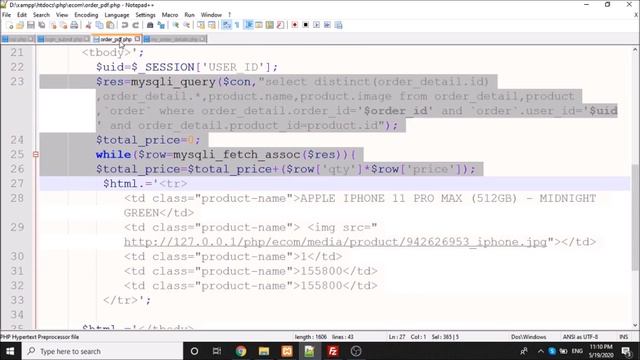The height and width of the screenshot is (360, 640).
Task: Zoom out with the toolbar Zoom Out icon
Action: pos(187,25)
